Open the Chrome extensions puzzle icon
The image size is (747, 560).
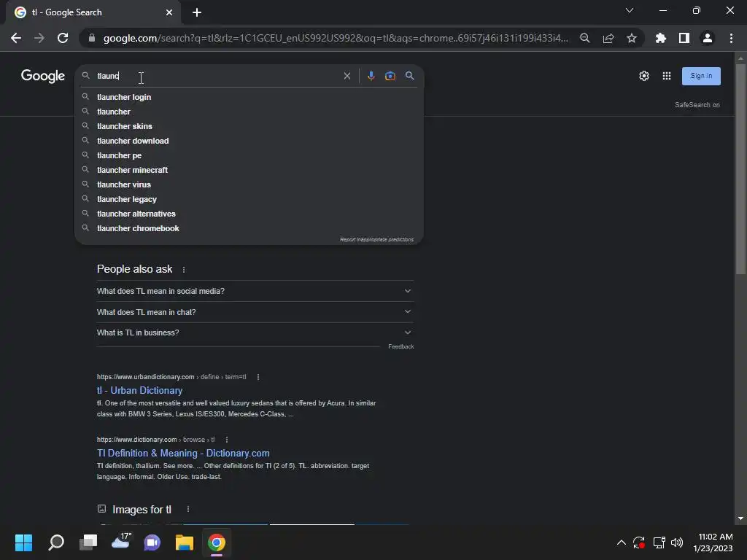(x=660, y=38)
